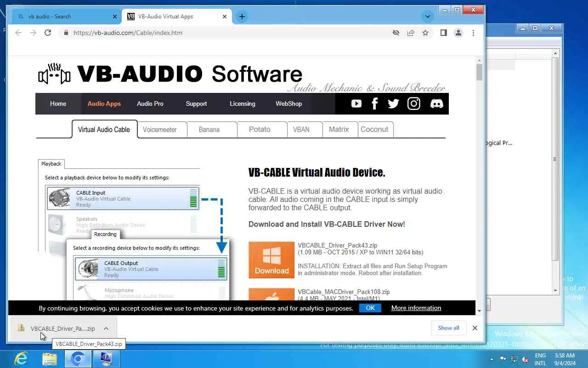
Task: Click the eye-slash tracking protection icon
Action: pos(396,33)
